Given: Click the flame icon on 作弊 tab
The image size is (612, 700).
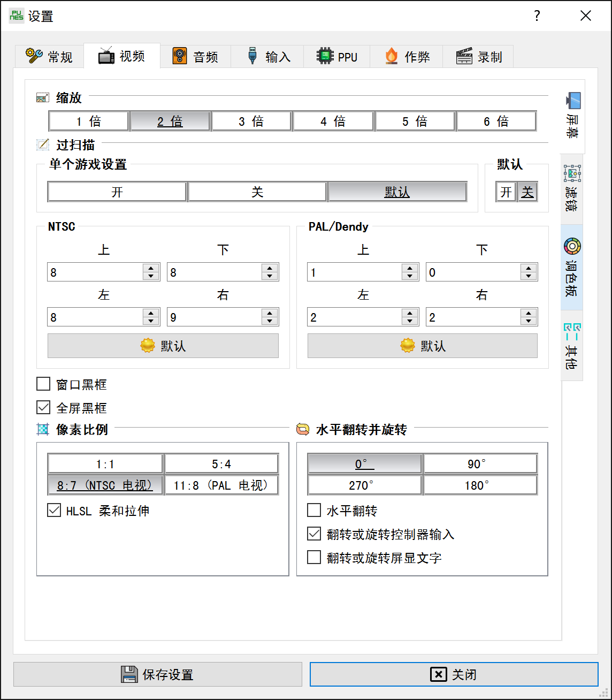Looking at the screenshot, I should pyautogui.click(x=392, y=56).
